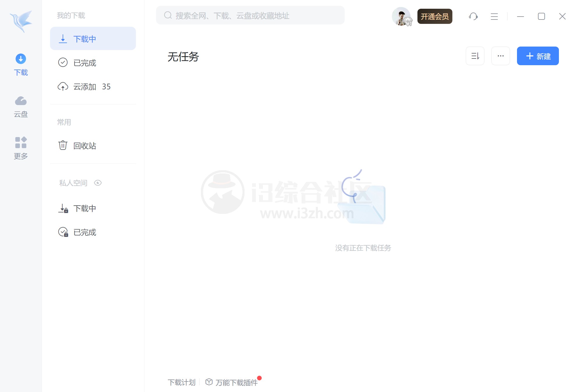Select the 下载中 tab in sidebar
The width and height of the screenshot is (579, 392).
pyautogui.click(x=93, y=38)
